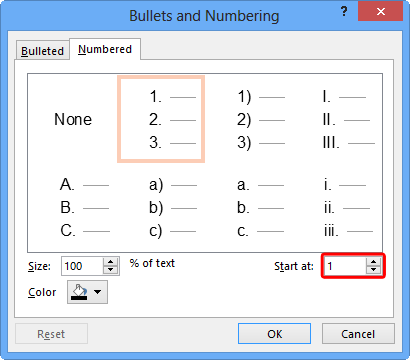Decrease Start at value with down arrow

tap(373, 270)
